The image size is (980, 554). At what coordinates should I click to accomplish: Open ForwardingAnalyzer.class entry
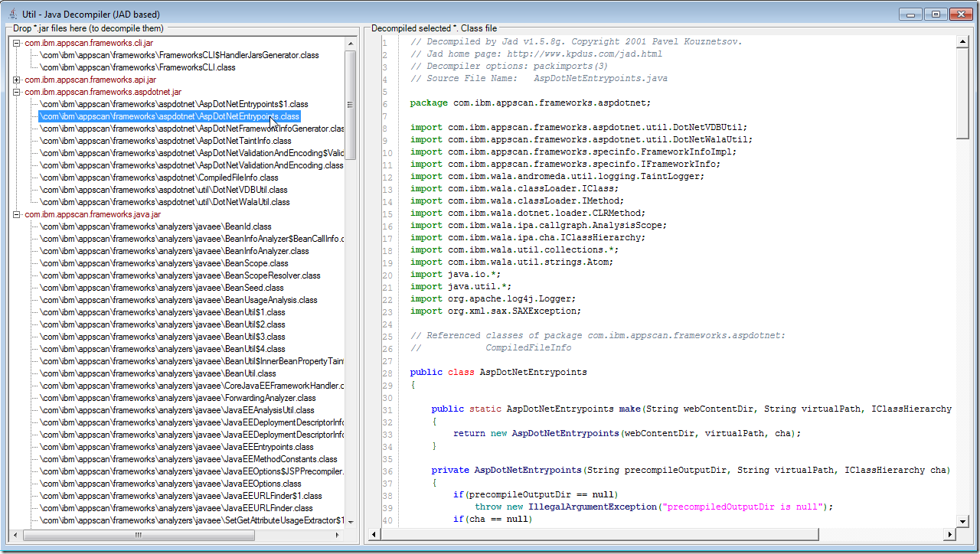(178, 398)
